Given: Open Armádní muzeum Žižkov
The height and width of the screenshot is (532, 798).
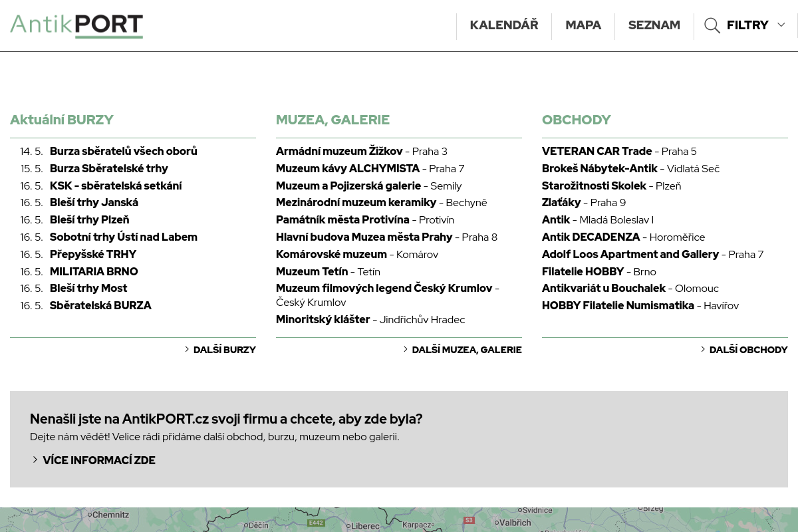Looking at the screenshot, I should pyautogui.click(x=339, y=152).
